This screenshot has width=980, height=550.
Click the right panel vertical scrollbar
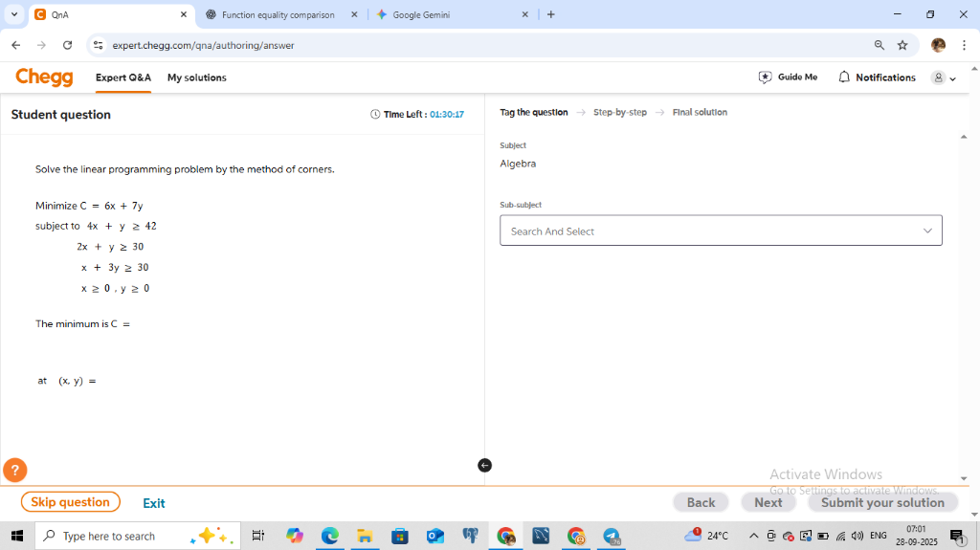pyautogui.click(x=963, y=306)
